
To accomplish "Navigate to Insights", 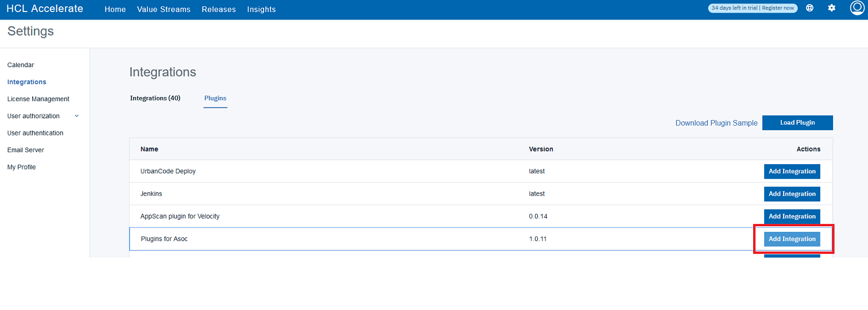I will 261,9.
